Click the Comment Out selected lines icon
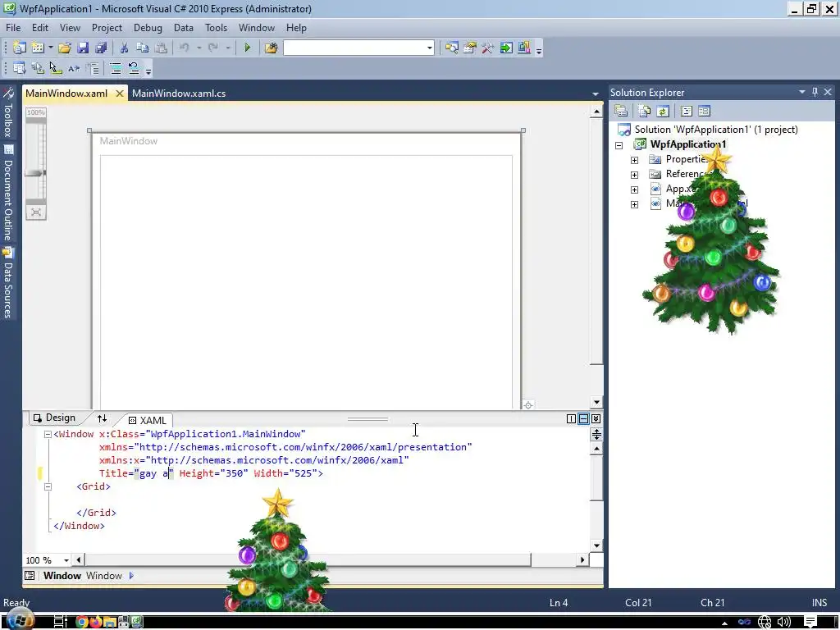Screen dimensions: 840x630 pyautogui.click(x=116, y=68)
